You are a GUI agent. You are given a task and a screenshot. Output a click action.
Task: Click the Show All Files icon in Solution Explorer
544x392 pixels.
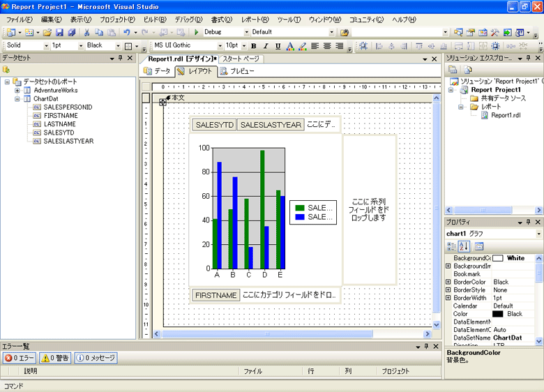pyautogui.click(x=468, y=70)
